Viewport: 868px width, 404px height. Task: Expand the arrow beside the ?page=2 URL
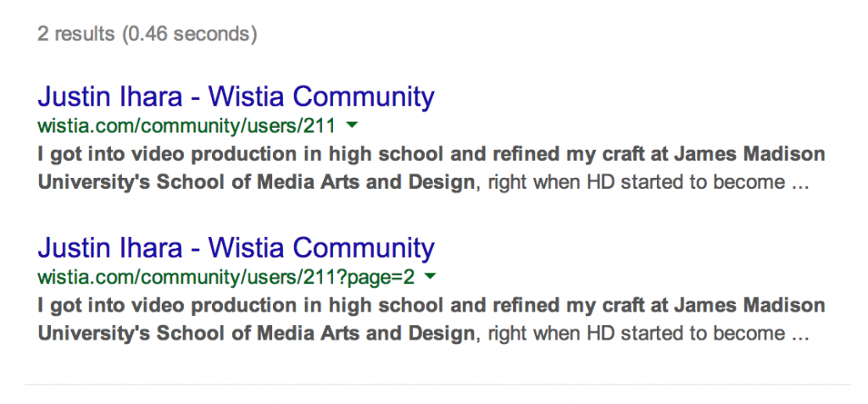point(431,277)
